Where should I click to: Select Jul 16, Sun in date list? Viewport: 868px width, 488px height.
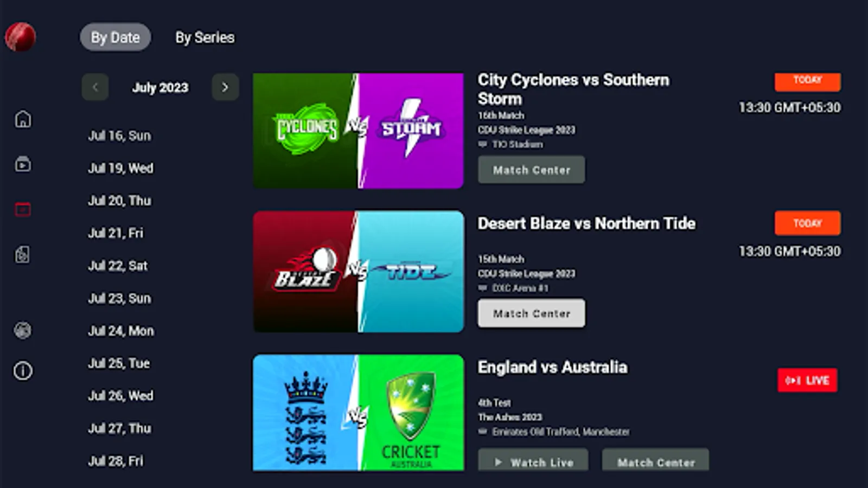[x=119, y=136]
